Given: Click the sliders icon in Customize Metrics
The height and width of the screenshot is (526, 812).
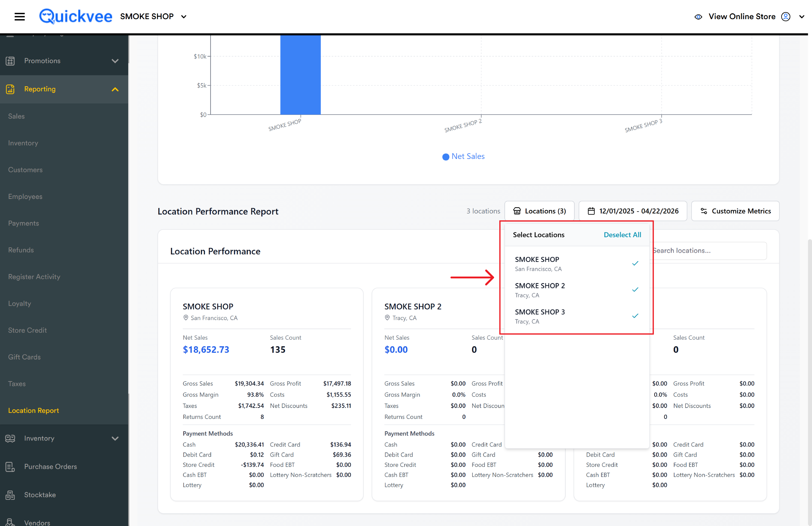Looking at the screenshot, I should (703, 211).
